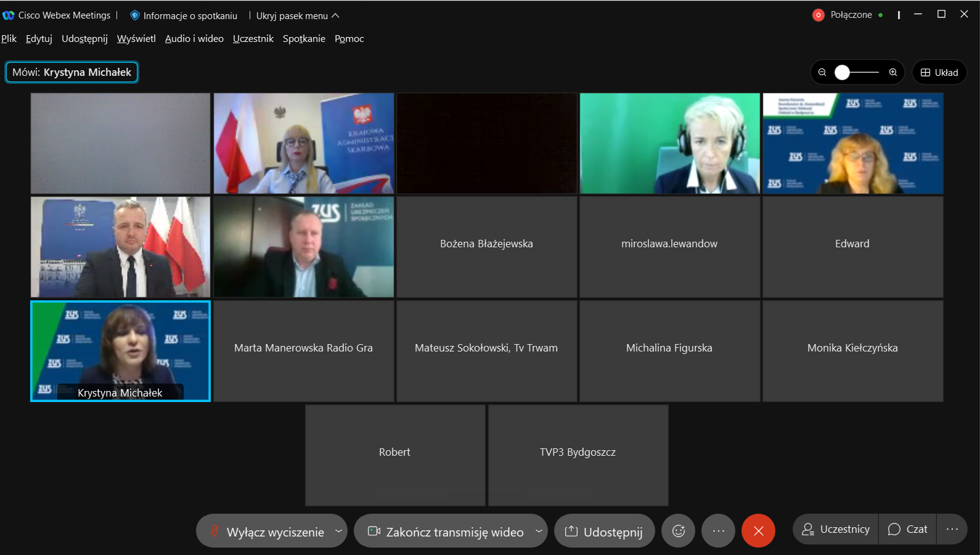Click the recording indicator red icon

pyautogui.click(x=818, y=15)
